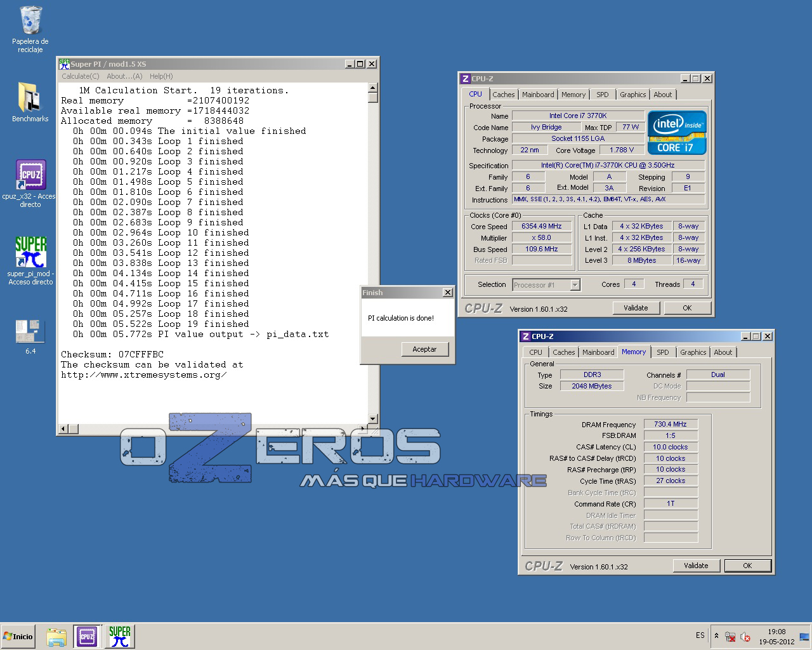Select SPD tab in upper CPU-Z window

pos(603,95)
